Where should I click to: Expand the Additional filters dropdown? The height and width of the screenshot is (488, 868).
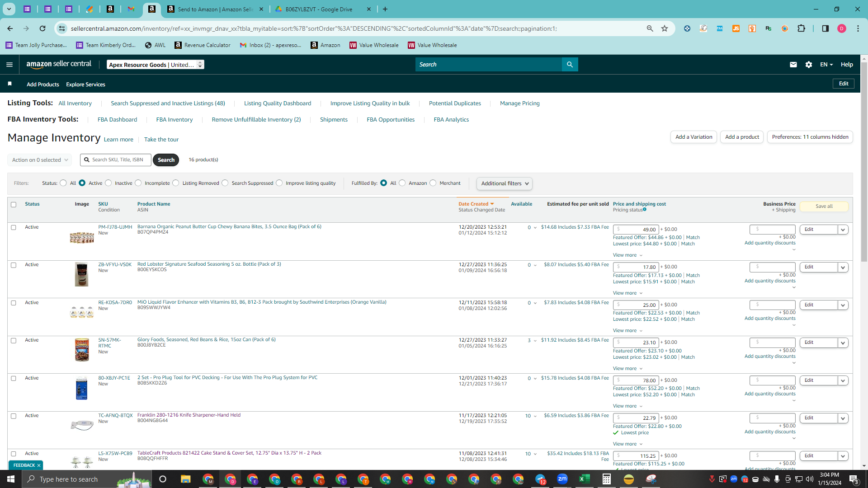click(505, 183)
